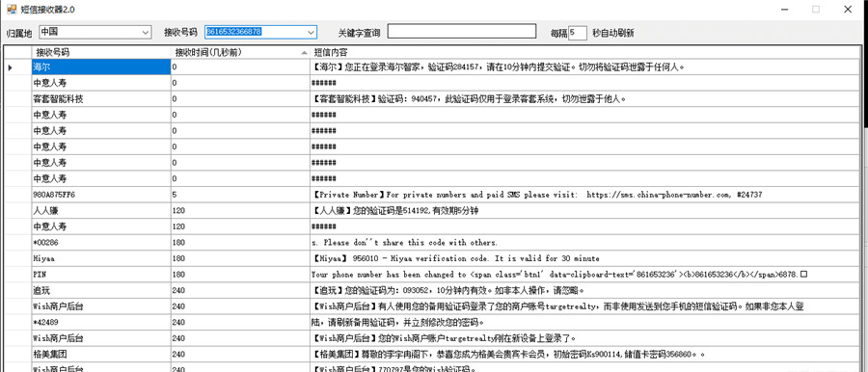The height and width of the screenshot is (372, 868).
Task: Click the Wish message about 备用验证码 login
Action: [584, 306]
